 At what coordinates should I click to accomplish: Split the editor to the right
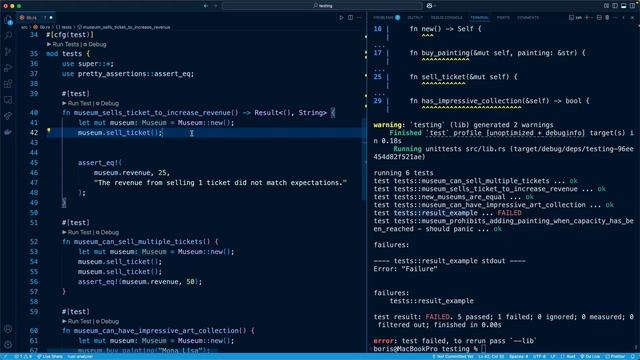pyautogui.click(x=350, y=18)
